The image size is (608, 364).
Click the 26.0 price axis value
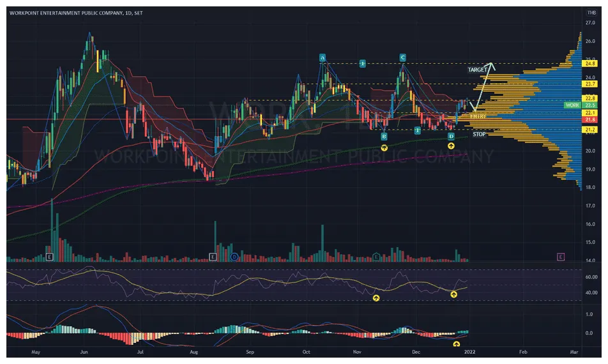(590, 41)
